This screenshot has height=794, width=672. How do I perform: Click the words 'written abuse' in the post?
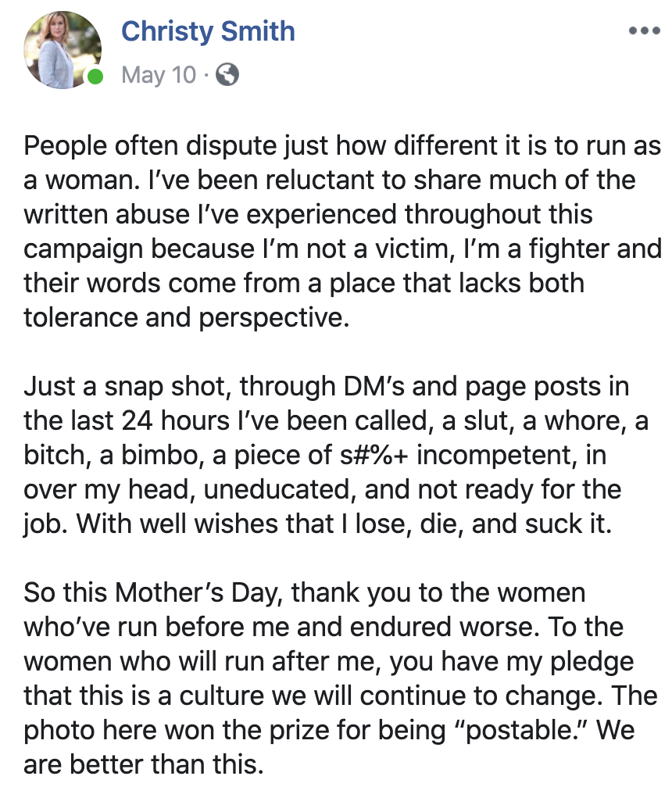pyautogui.click(x=107, y=214)
